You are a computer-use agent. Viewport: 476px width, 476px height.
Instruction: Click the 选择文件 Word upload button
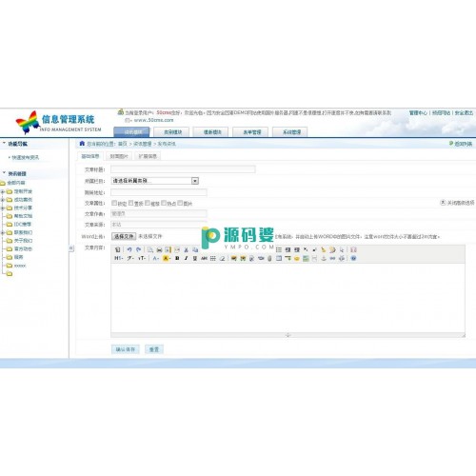point(124,236)
